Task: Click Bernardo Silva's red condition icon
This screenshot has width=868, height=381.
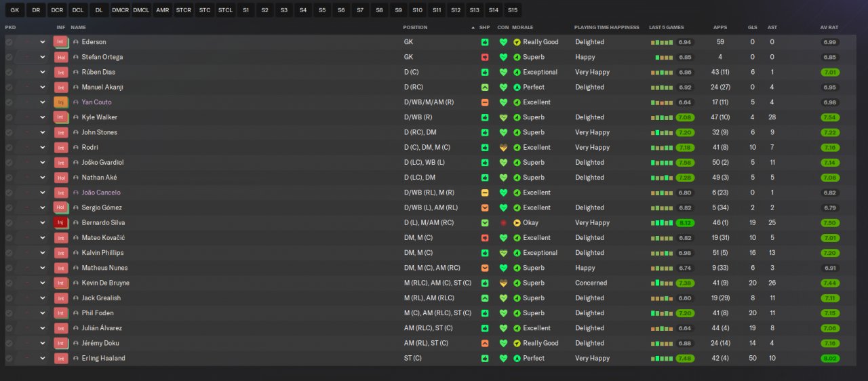Action: tap(503, 222)
